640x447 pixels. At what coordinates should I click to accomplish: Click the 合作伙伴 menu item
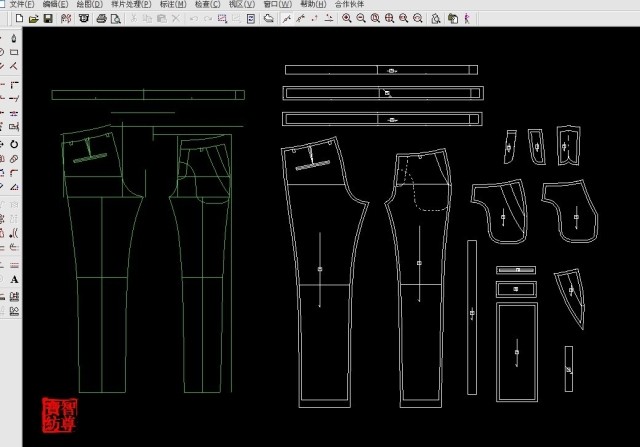pyautogui.click(x=350, y=5)
